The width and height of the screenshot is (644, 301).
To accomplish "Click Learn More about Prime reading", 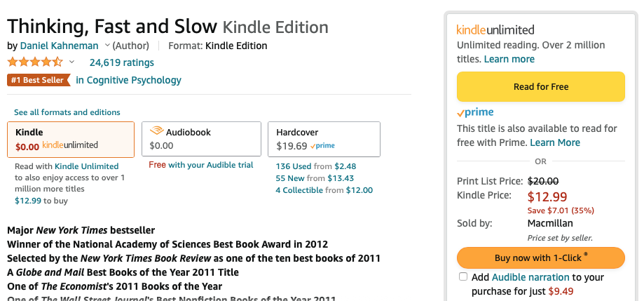I will (555, 142).
